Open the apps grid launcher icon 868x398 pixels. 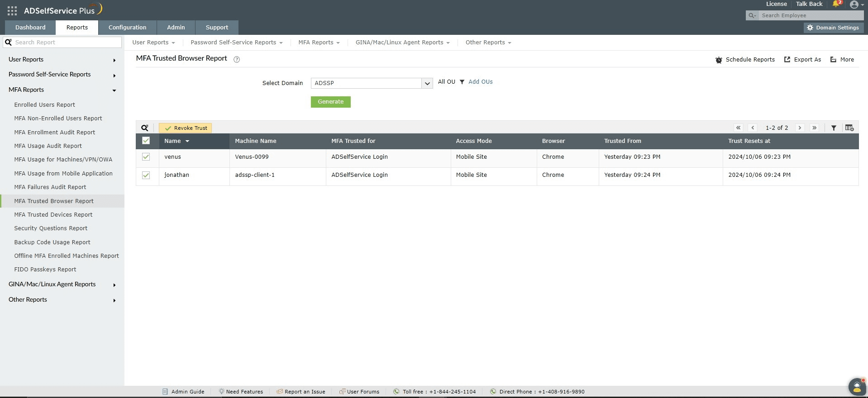[x=12, y=10]
